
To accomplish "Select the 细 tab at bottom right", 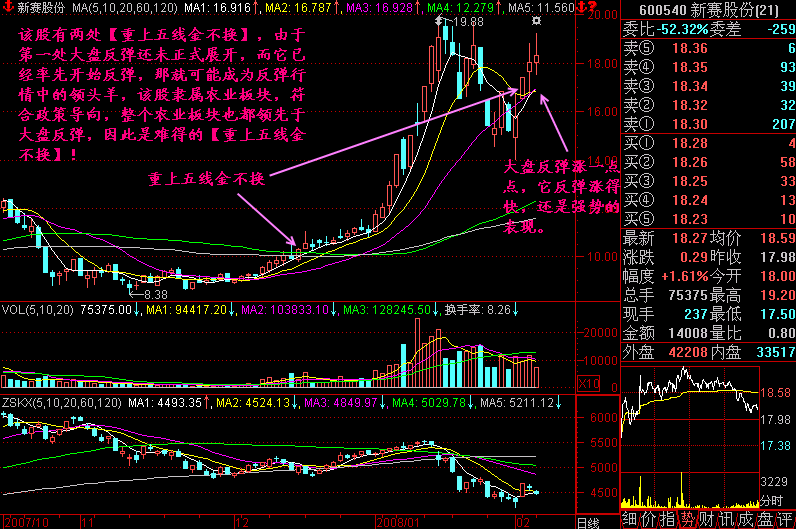I will coord(629,519).
